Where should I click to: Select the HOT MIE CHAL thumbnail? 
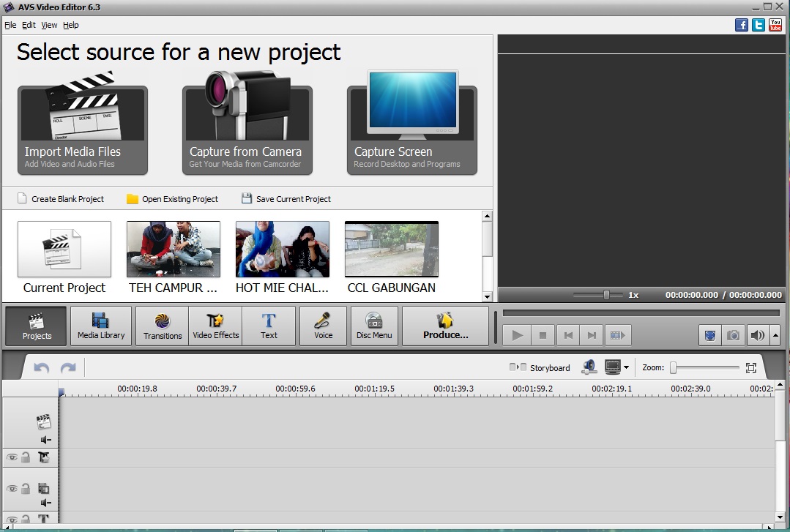tap(282, 248)
